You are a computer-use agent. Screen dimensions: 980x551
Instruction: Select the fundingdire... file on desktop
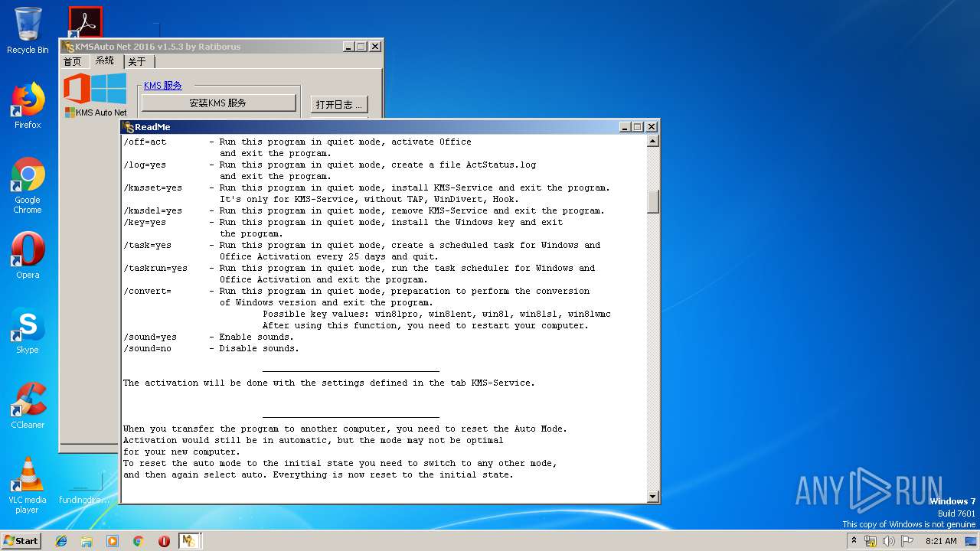84,487
